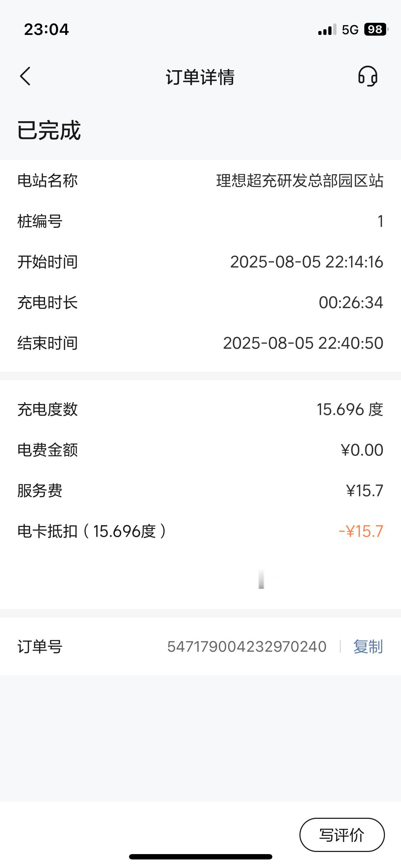This screenshot has height=868, width=401.
Task: Tap the 电费金额 value ¥0.00
Action: pyautogui.click(x=362, y=450)
